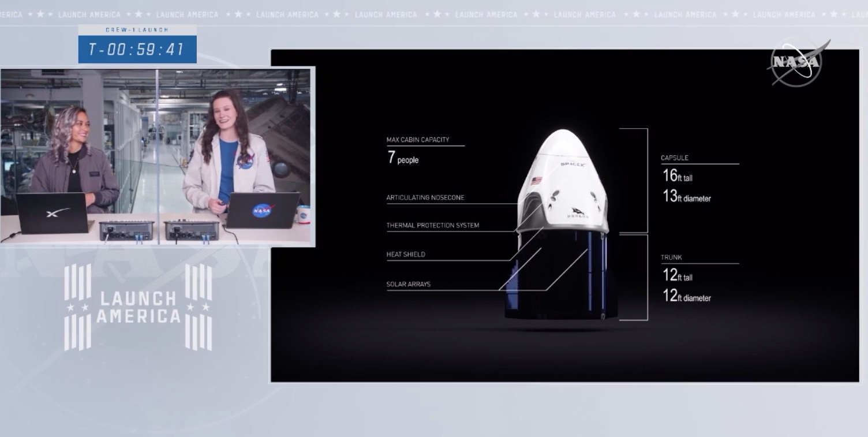Click the Launch America logo
This screenshot has width=868, height=437.
tap(138, 307)
